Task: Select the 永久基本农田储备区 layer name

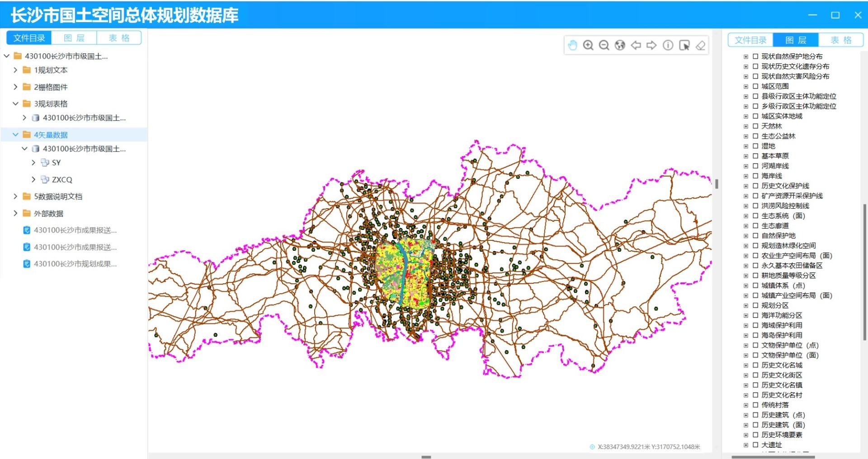Action: 792,266
